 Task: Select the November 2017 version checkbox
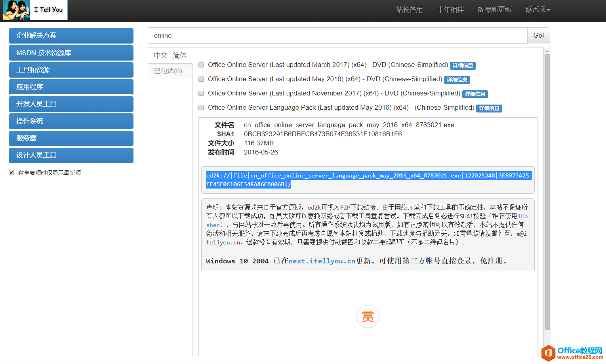click(201, 93)
